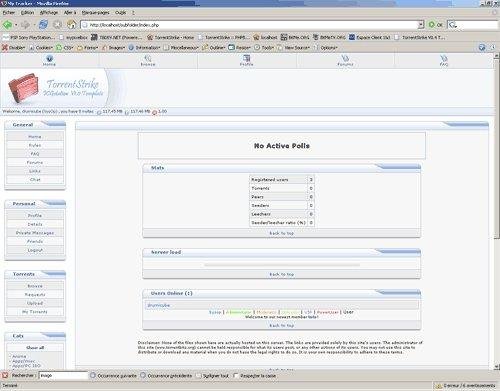This screenshot has height=391, width=500.
Task: Open the Aller à menu
Action: (x=70, y=13)
